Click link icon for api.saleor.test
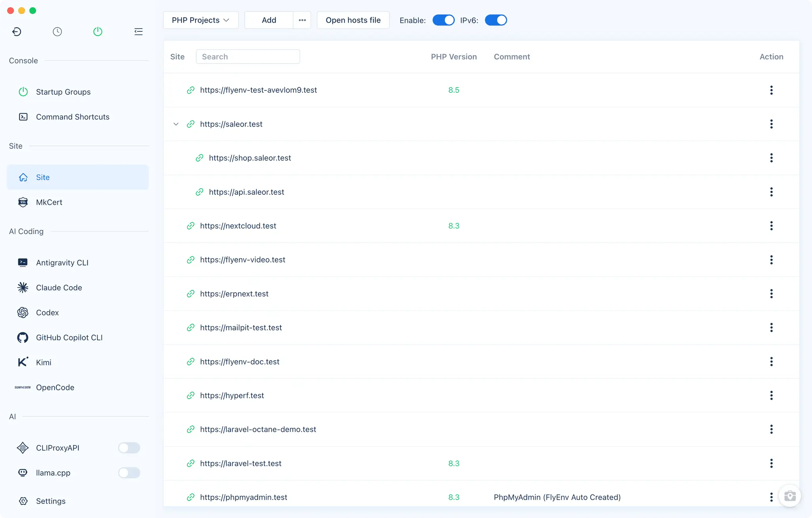 click(199, 192)
